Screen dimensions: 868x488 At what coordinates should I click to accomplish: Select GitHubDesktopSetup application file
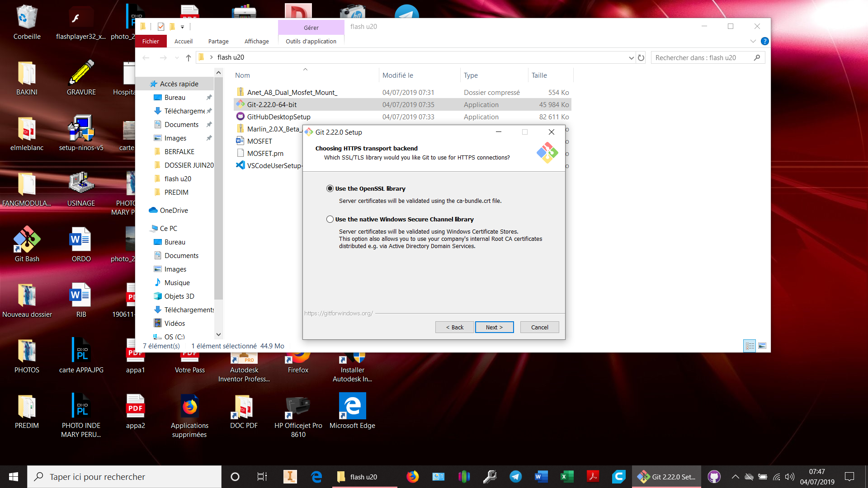click(278, 117)
